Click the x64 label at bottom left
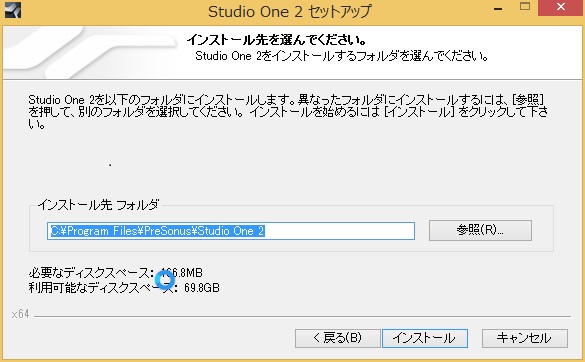The width and height of the screenshot is (585, 362). coord(20,314)
